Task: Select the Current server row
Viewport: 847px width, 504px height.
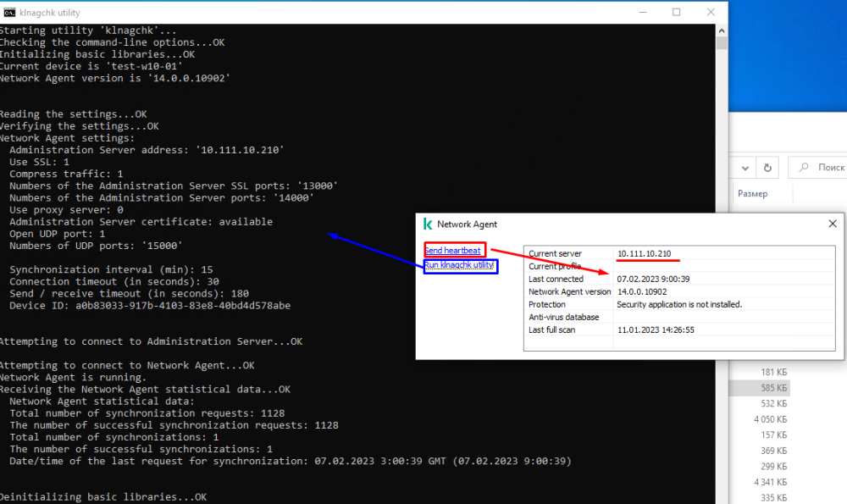Action: 679,253
